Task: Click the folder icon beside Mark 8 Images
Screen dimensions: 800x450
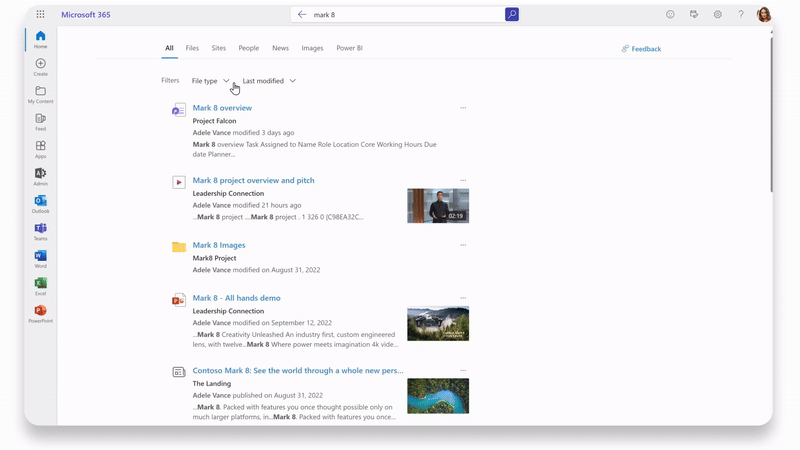Action: [179, 247]
